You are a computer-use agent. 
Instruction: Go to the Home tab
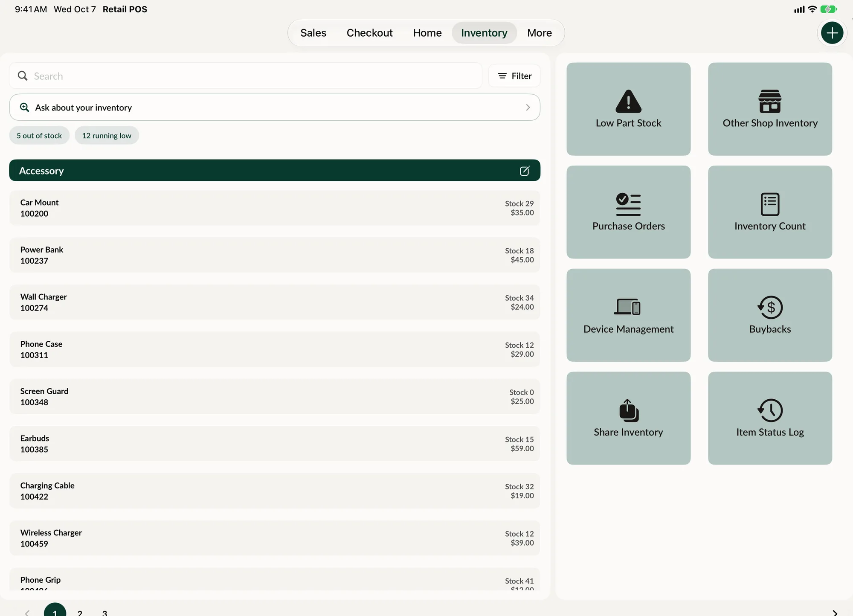(x=427, y=33)
